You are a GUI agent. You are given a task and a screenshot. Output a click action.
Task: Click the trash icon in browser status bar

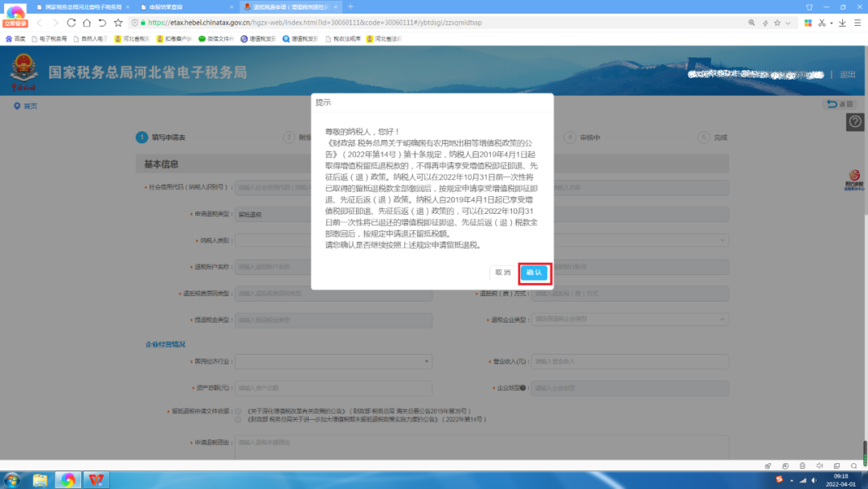click(802, 466)
